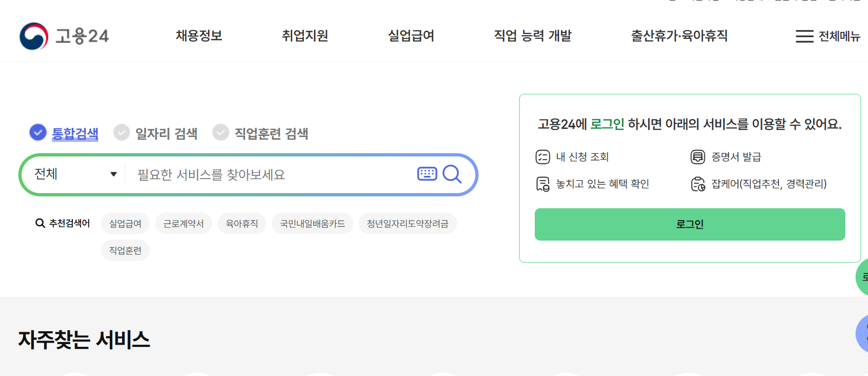Select the 국민내일배움카드 keyword tag
The width and height of the screenshot is (868, 376).
(312, 223)
